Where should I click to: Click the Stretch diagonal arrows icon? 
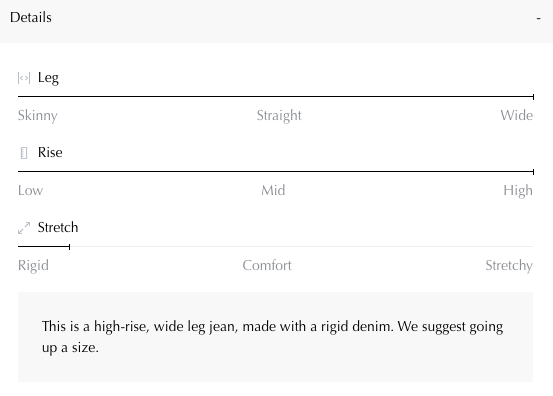[x=24, y=228]
